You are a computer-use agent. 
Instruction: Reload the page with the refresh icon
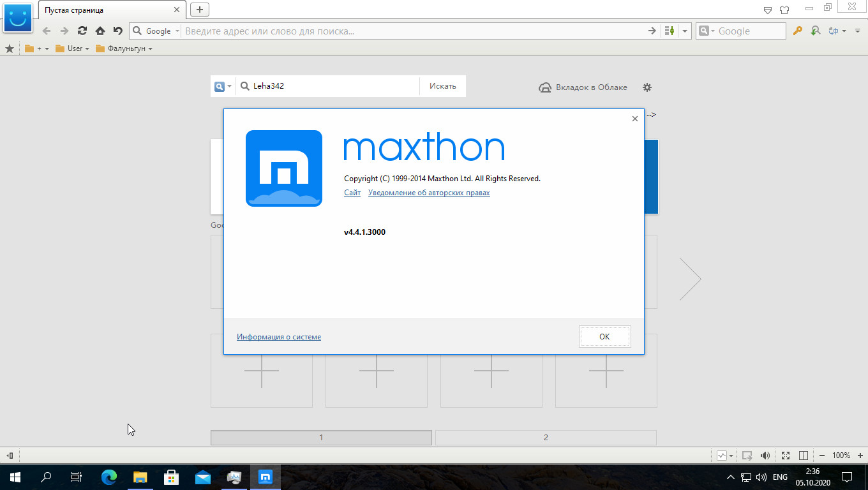tap(82, 31)
